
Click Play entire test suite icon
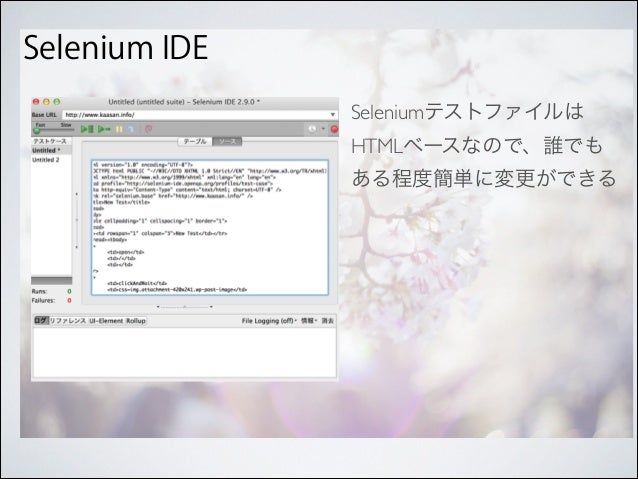click(x=87, y=129)
